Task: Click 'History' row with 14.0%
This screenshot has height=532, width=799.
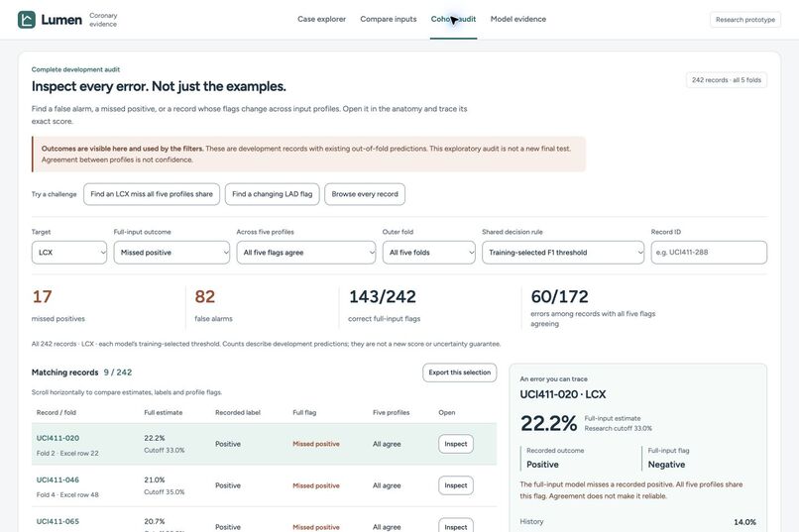Action: coord(638,522)
